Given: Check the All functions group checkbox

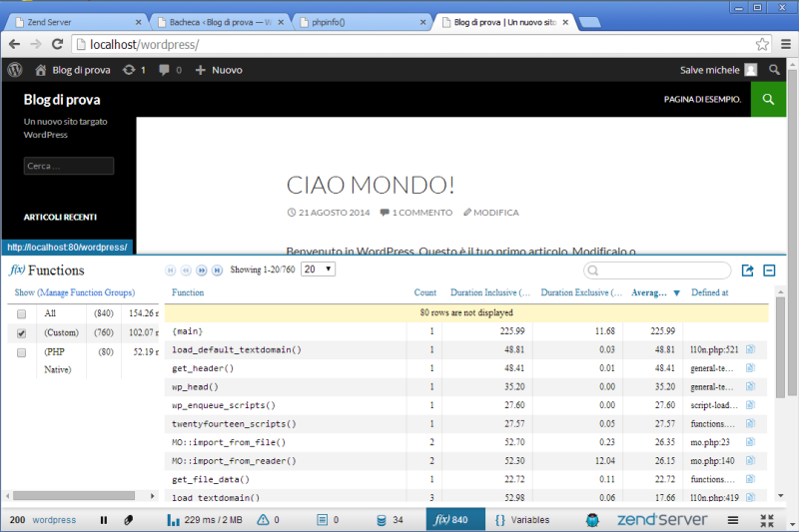Looking at the screenshot, I should [21, 313].
